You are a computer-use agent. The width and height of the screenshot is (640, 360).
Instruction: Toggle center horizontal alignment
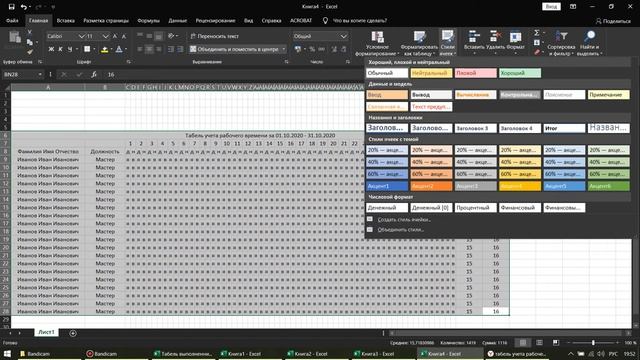[149, 49]
